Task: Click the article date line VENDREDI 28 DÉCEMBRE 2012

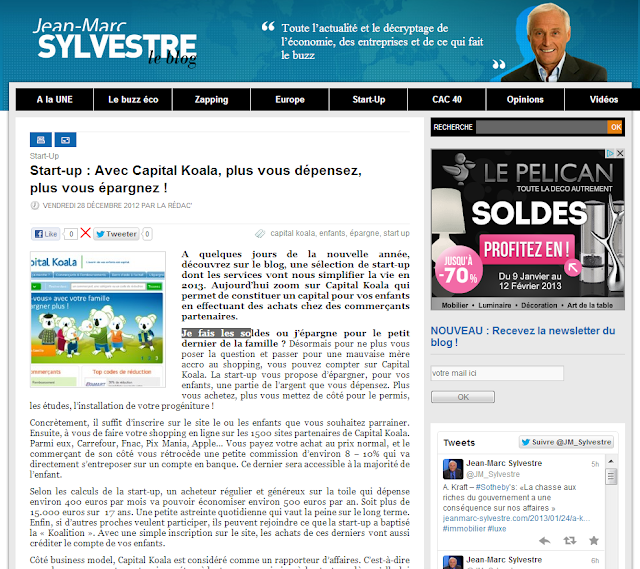Action: click(117, 205)
